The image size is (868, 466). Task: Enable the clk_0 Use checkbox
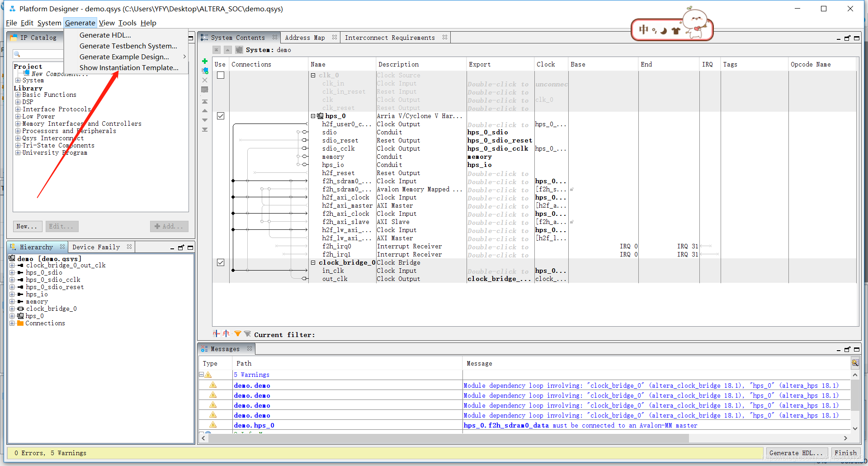pos(221,75)
